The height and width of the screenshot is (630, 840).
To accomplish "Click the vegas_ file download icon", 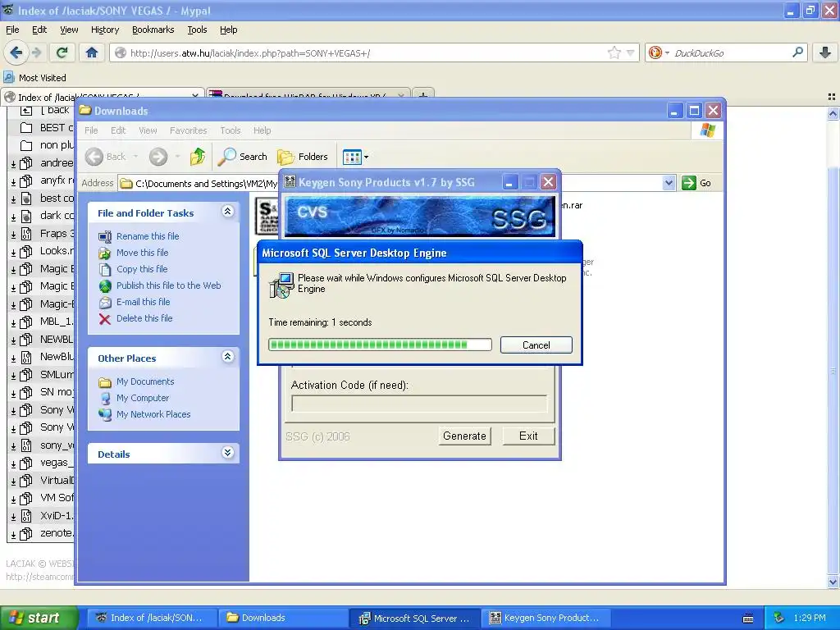I will click(x=13, y=464).
